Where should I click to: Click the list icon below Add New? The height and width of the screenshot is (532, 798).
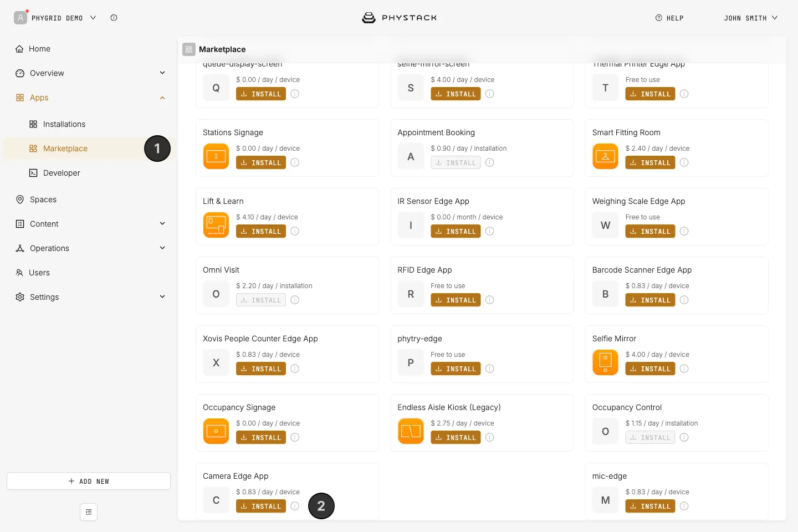point(89,512)
